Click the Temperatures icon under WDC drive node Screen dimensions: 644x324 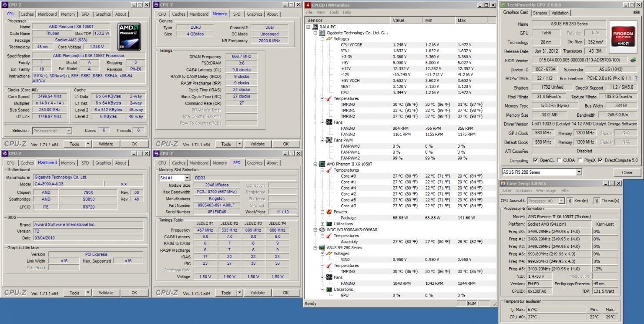point(329,236)
